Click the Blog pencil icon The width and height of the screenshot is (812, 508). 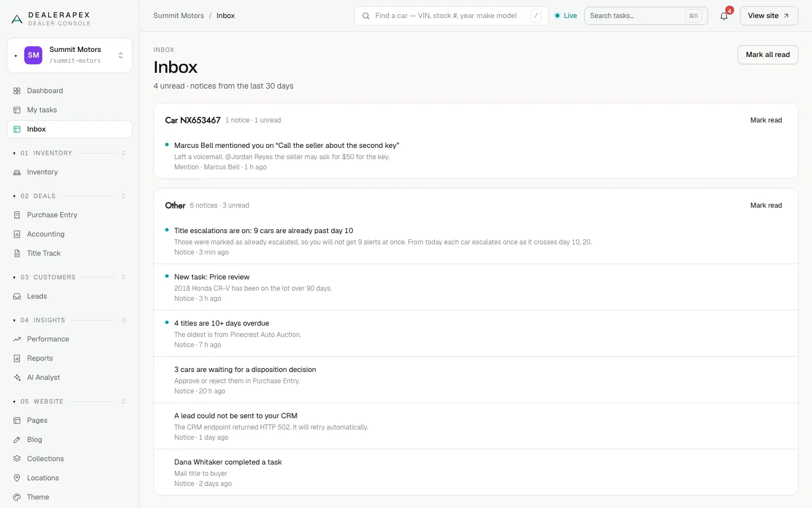tap(17, 440)
